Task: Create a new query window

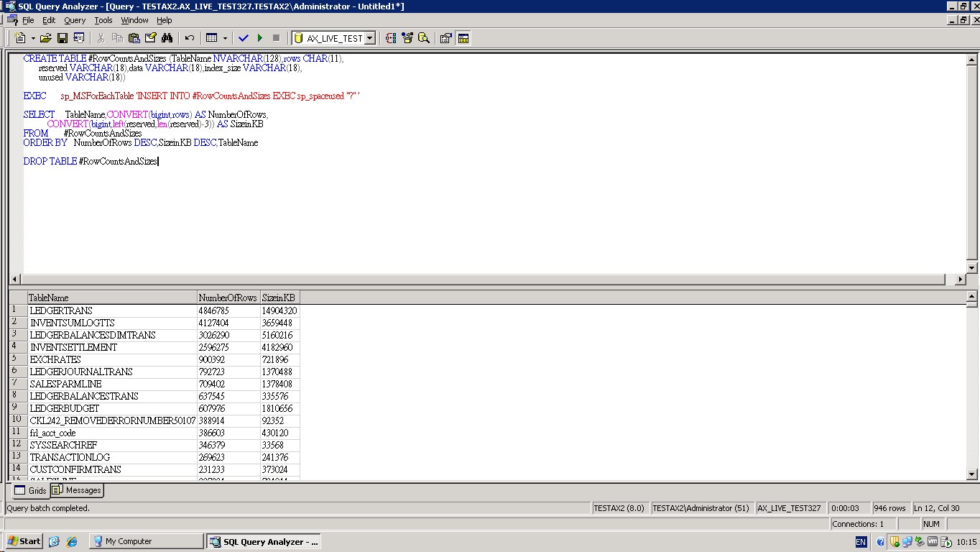Action: [19, 37]
